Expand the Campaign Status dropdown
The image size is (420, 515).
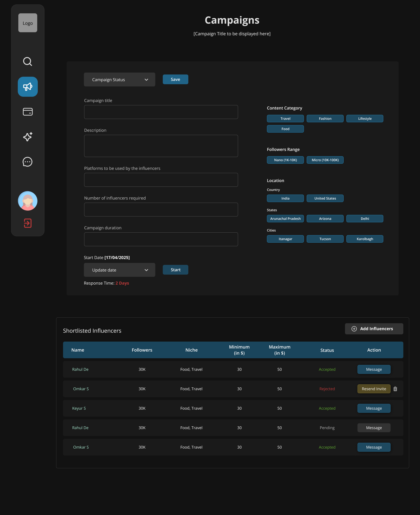tap(119, 79)
